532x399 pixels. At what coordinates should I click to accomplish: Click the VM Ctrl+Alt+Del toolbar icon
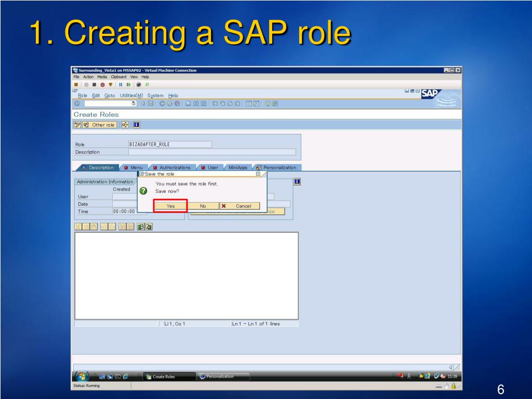[x=76, y=85]
